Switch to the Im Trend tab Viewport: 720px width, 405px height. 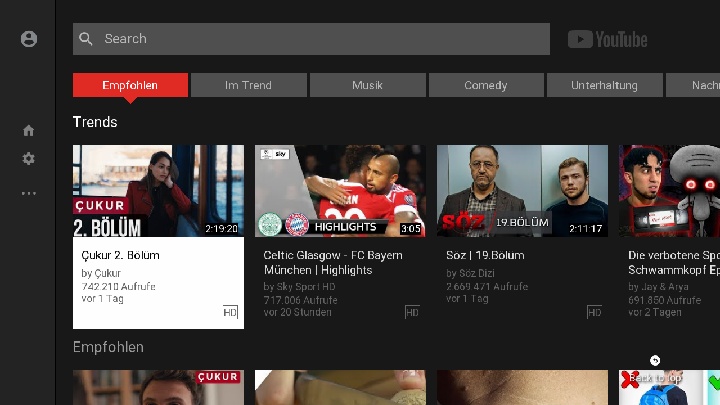[248, 85]
